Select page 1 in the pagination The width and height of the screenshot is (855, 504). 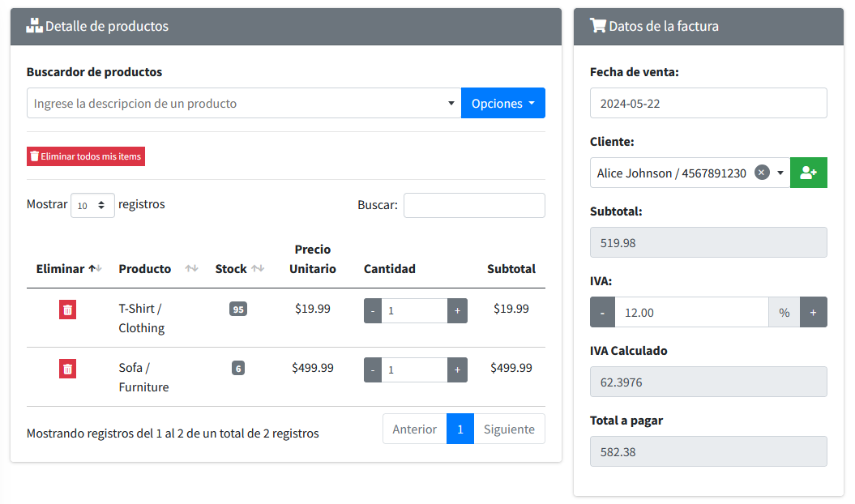460,429
